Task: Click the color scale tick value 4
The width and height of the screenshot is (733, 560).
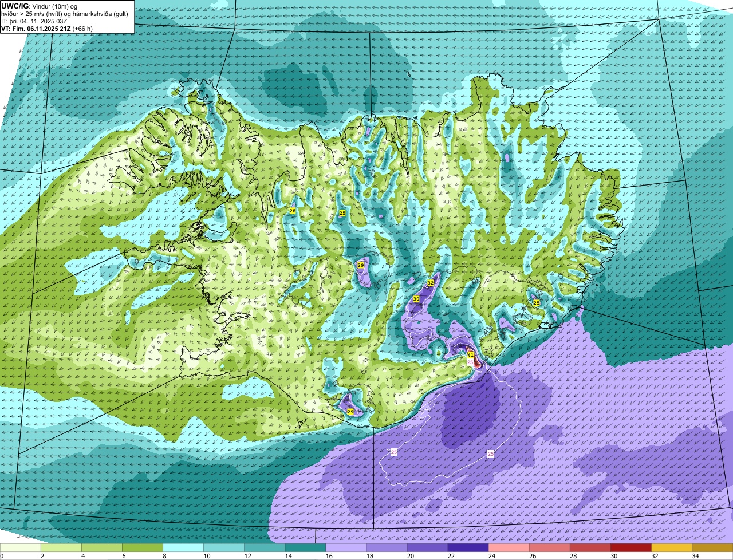Action: point(82,556)
